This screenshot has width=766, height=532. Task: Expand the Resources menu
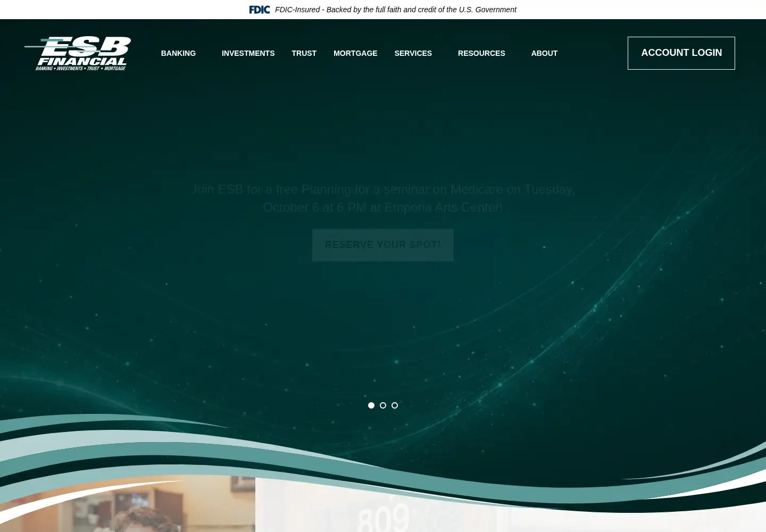click(x=481, y=53)
